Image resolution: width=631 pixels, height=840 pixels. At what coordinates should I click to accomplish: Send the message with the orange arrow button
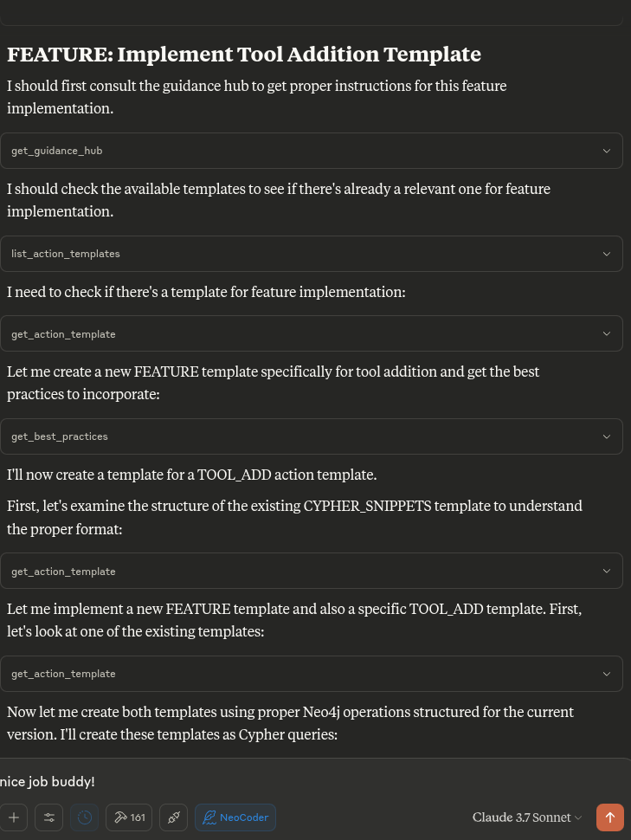[610, 817]
